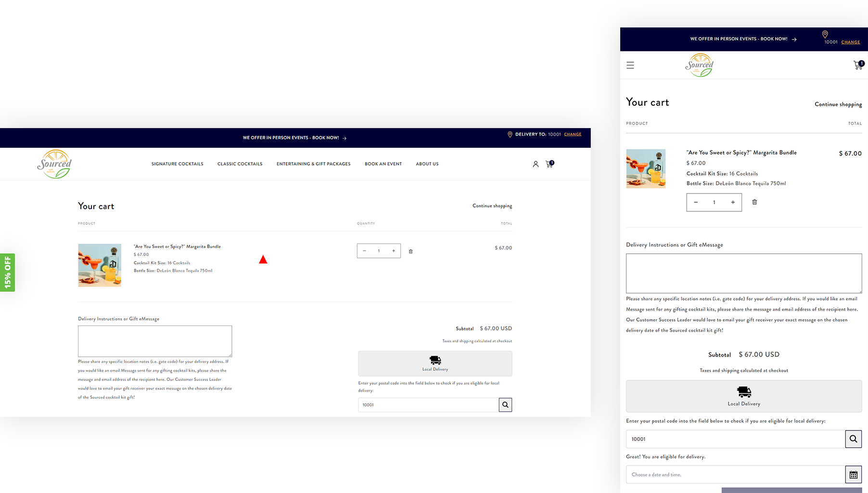Open the hamburger menu in mobile view
868x493 pixels.
[x=630, y=65]
